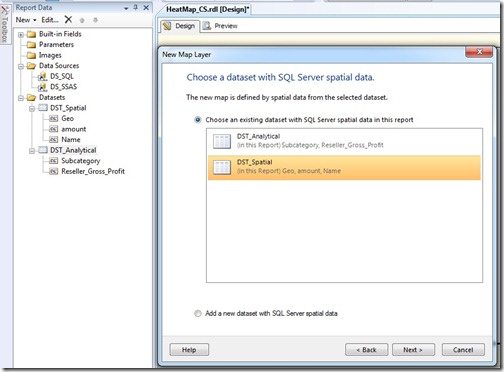
Task: Click the Images folder icon
Action: 31,55
